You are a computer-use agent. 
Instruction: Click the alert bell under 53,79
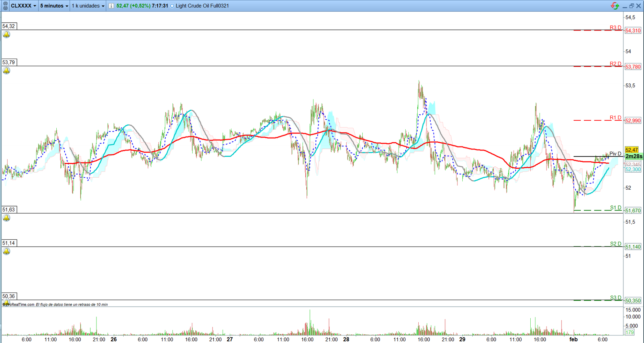[x=7, y=71]
